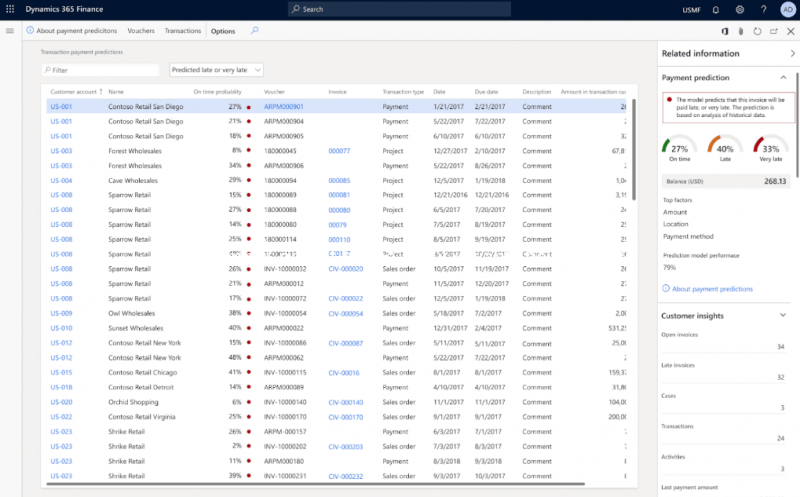Open the app launcher waffle icon

10,9
